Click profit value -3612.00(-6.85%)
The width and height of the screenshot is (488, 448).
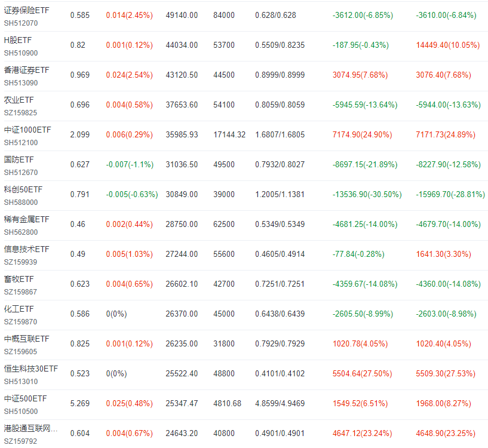click(x=363, y=16)
